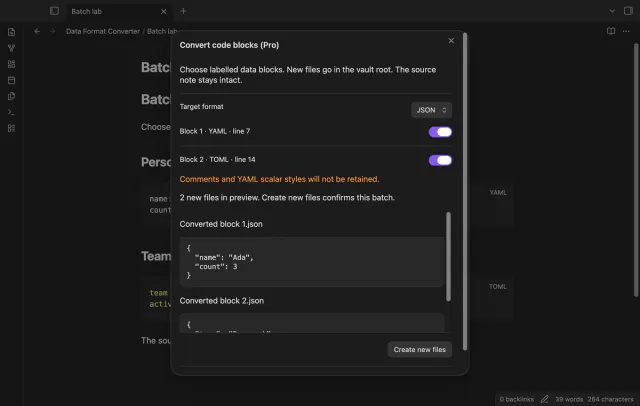Open command palette icon in ribbon

(11, 112)
